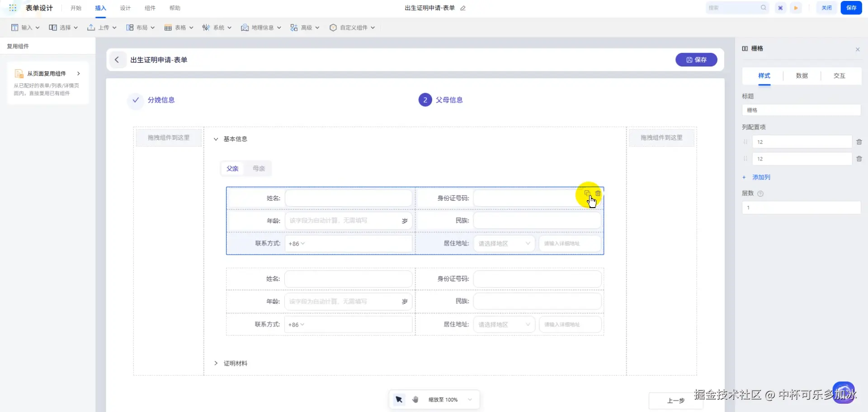Switch to the 母亲 tab
The height and width of the screenshot is (412, 868).
click(x=259, y=169)
